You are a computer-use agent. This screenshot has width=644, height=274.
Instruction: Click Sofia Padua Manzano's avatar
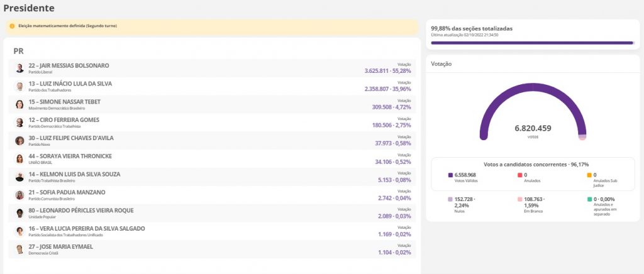pyautogui.click(x=19, y=195)
